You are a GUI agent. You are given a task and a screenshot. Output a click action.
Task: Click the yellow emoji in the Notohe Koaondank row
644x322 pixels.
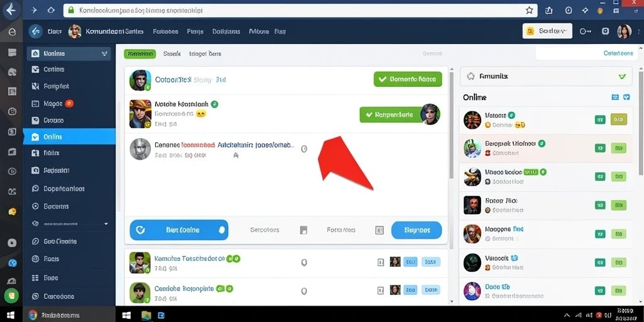201,114
